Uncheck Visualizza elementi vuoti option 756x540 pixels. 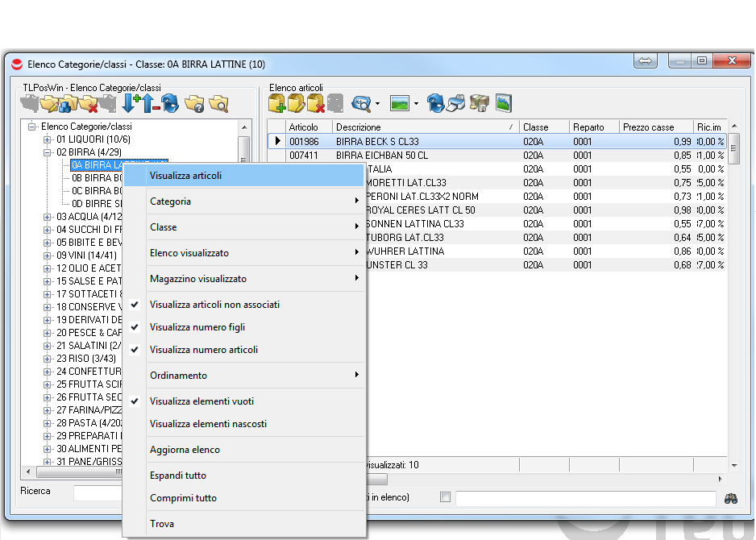click(x=201, y=401)
